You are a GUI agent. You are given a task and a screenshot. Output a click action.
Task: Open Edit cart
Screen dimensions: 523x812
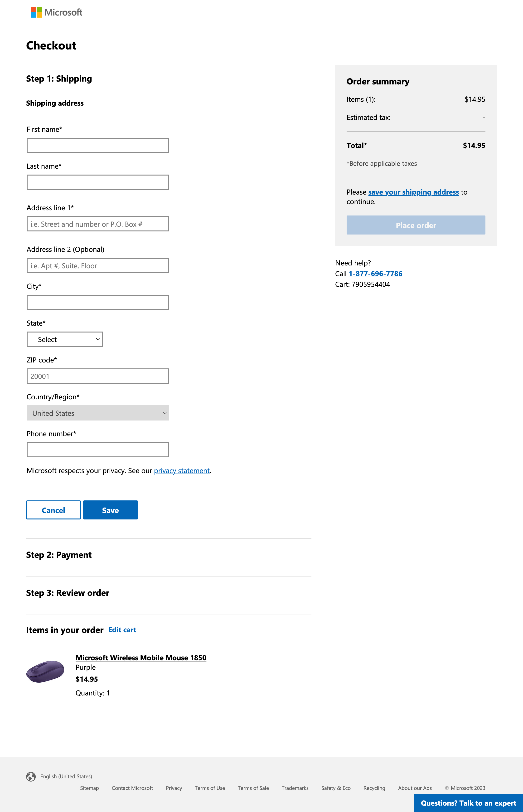point(122,630)
